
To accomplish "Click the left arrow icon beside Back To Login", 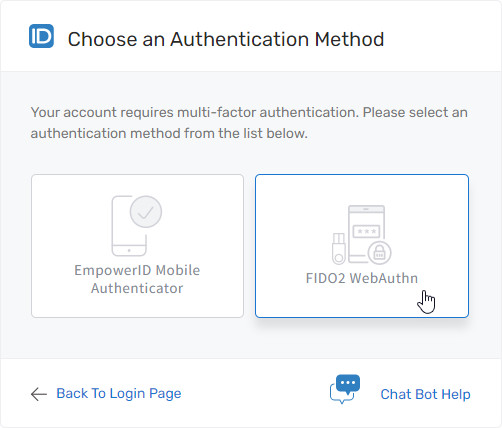I will (x=39, y=394).
